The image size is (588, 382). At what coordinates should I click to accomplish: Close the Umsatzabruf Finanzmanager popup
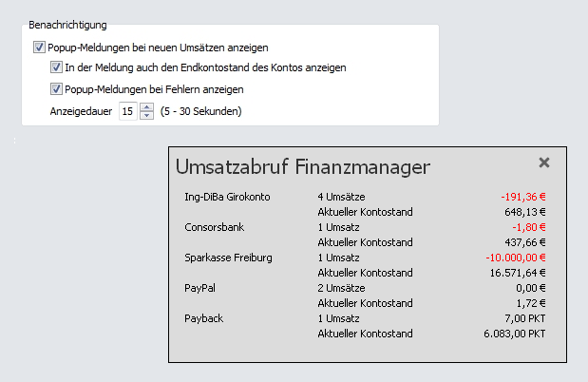point(543,162)
